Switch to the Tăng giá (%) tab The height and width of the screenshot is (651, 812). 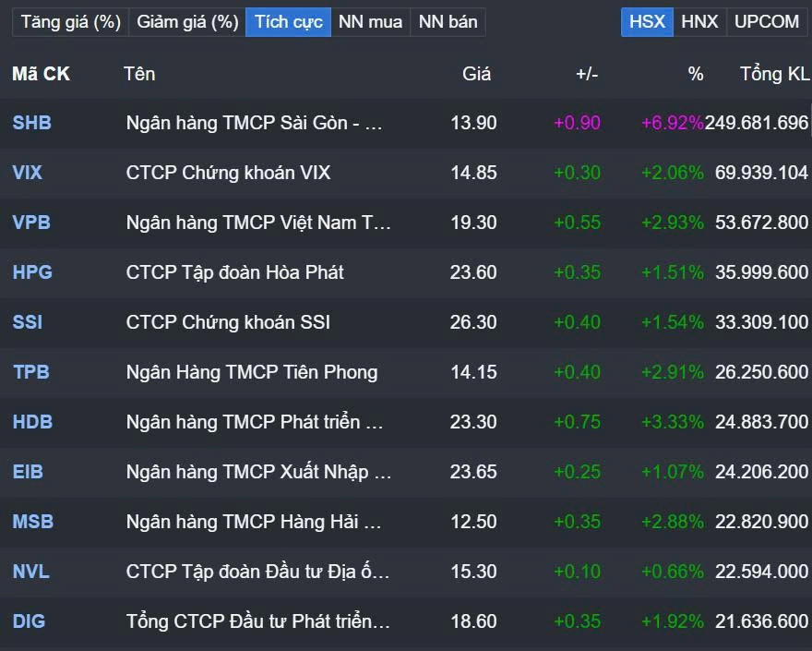coord(70,22)
